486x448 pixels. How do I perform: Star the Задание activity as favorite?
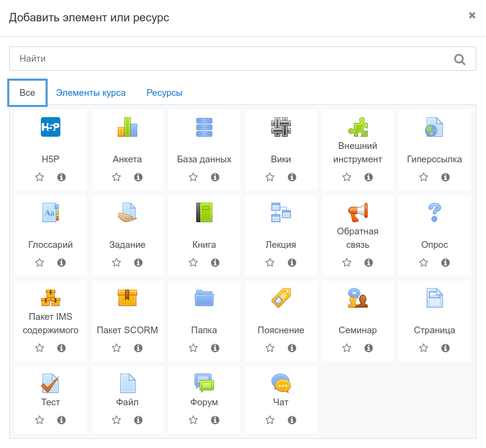click(x=116, y=262)
